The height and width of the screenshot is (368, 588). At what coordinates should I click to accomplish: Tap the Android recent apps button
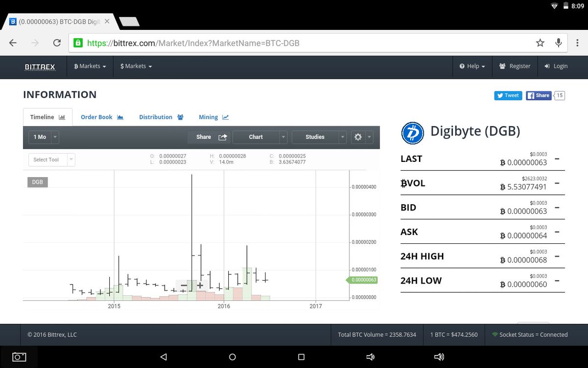click(301, 357)
